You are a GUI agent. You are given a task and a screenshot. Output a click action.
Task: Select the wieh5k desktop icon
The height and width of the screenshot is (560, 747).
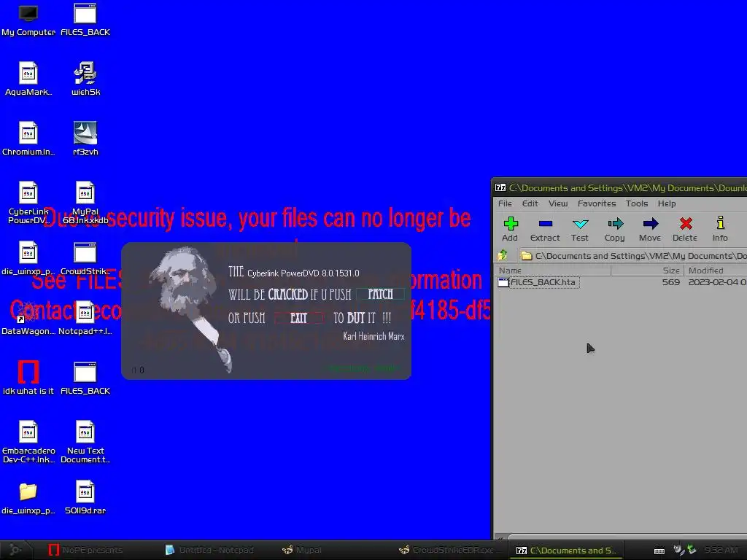[x=85, y=79]
